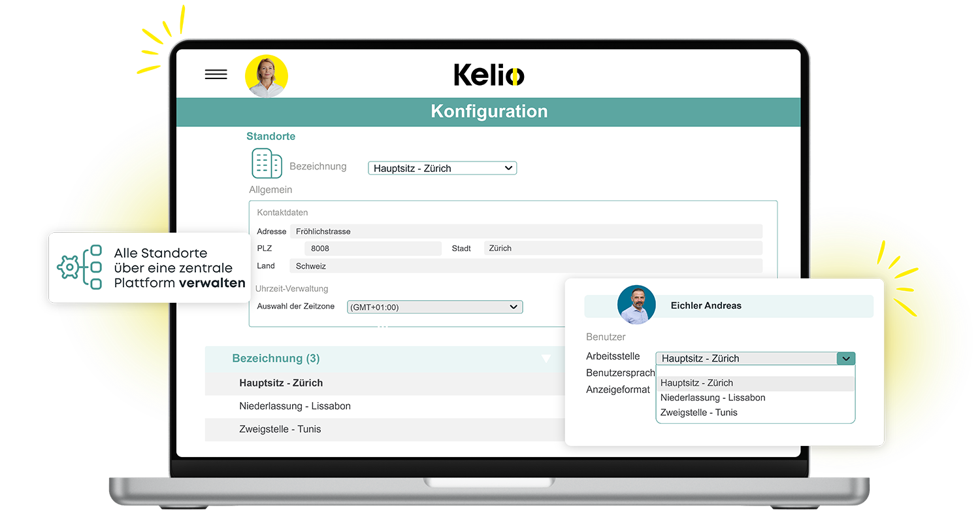
Task: Click the Kontaktdaten label
Action: (282, 213)
